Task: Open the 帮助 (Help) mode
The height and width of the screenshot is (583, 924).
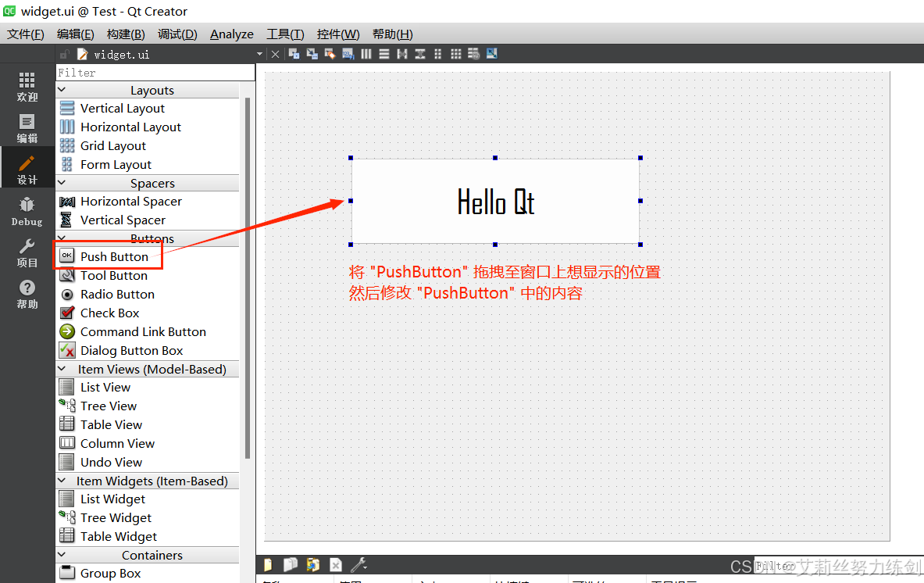Action: (x=27, y=294)
